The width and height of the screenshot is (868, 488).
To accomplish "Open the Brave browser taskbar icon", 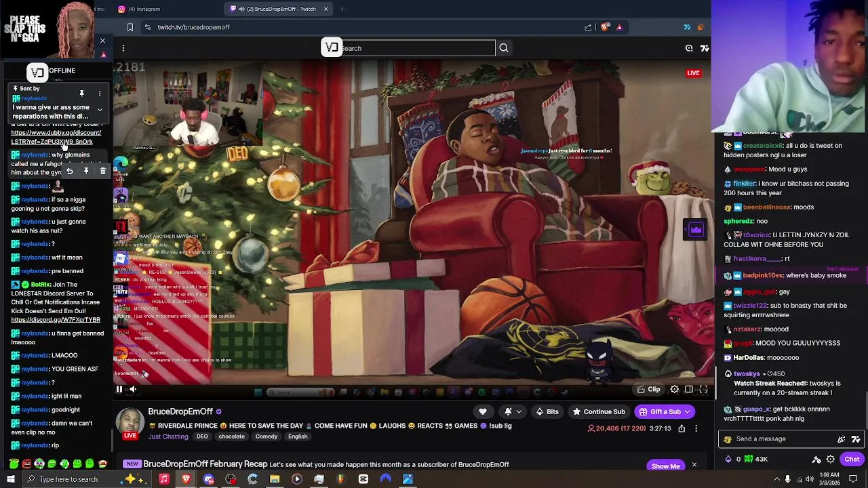I will pos(186,479).
